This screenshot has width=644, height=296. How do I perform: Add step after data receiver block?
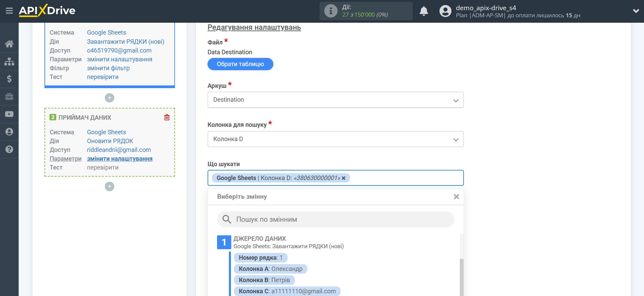(110, 186)
